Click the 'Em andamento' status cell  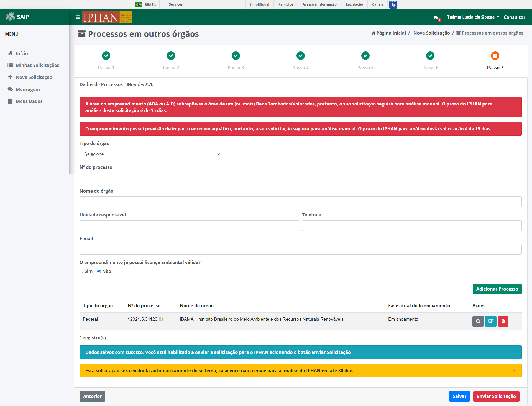tap(403, 319)
